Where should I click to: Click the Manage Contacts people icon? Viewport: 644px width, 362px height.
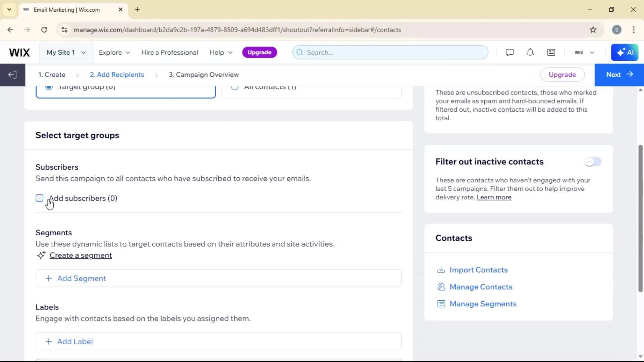point(441,287)
